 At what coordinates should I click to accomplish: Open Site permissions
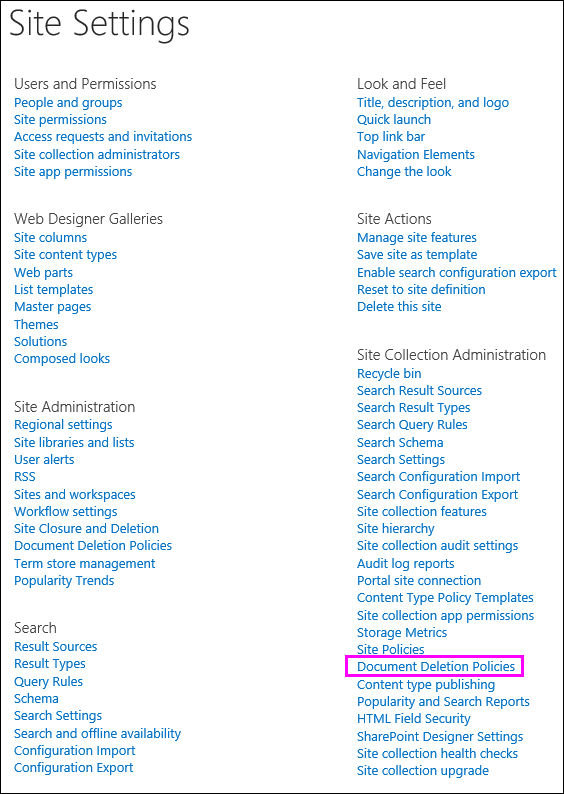[60, 120]
